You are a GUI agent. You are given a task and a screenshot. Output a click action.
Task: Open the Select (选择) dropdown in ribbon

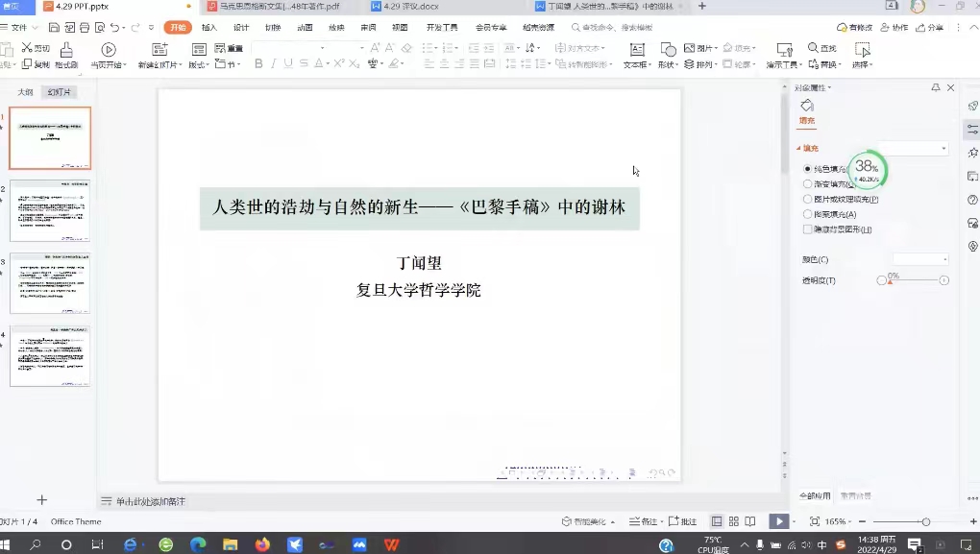coord(862,65)
